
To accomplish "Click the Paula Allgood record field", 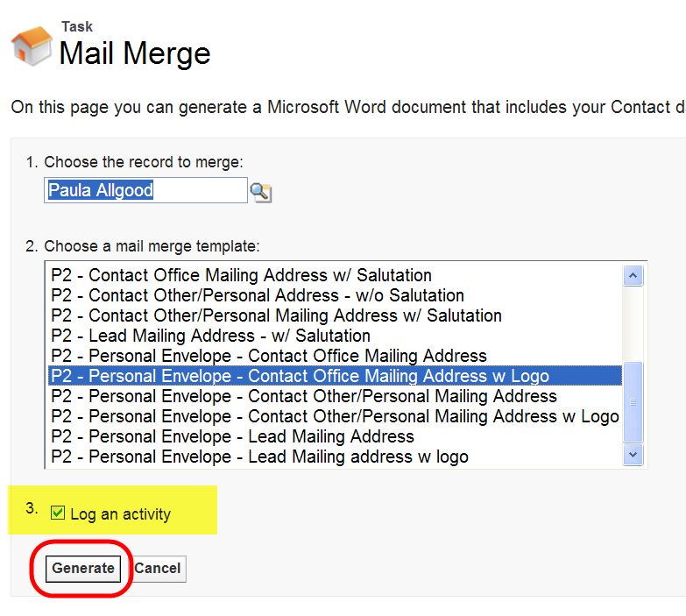I will 145,190.
